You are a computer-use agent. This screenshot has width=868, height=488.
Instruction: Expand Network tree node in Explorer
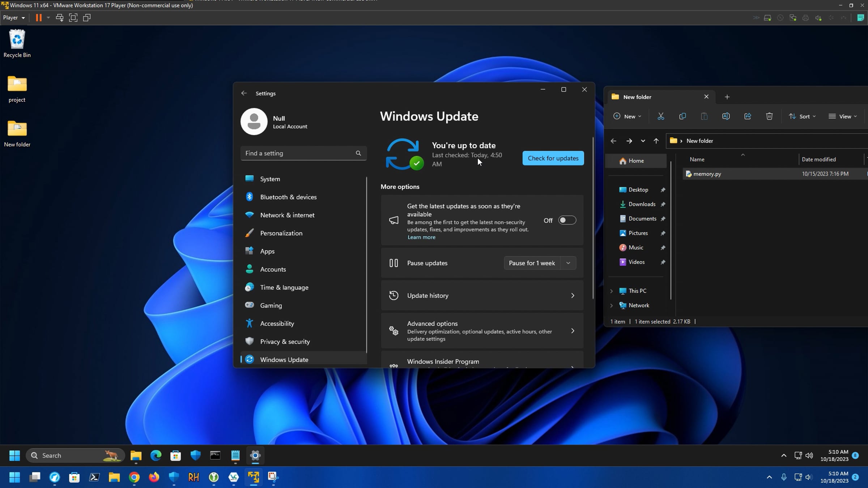[612, 305]
